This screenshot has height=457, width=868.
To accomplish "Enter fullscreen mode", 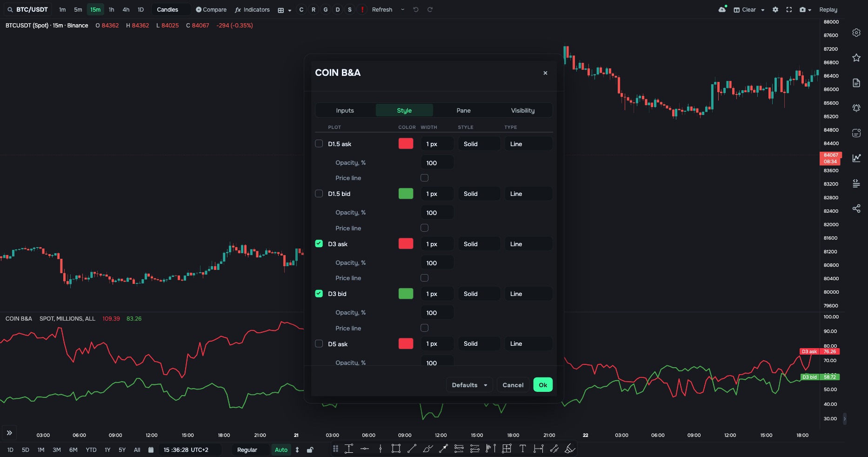I will 789,10.
